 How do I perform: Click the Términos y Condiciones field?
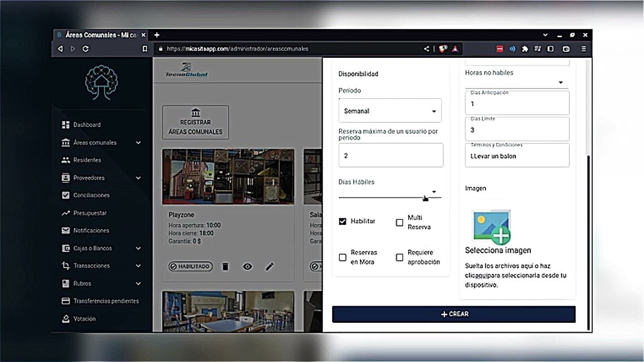coord(517,155)
